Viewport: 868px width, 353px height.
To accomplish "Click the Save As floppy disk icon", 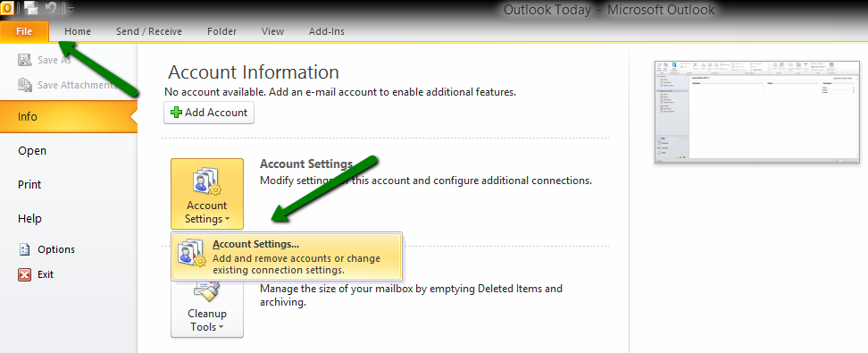I will pyautogui.click(x=25, y=60).
